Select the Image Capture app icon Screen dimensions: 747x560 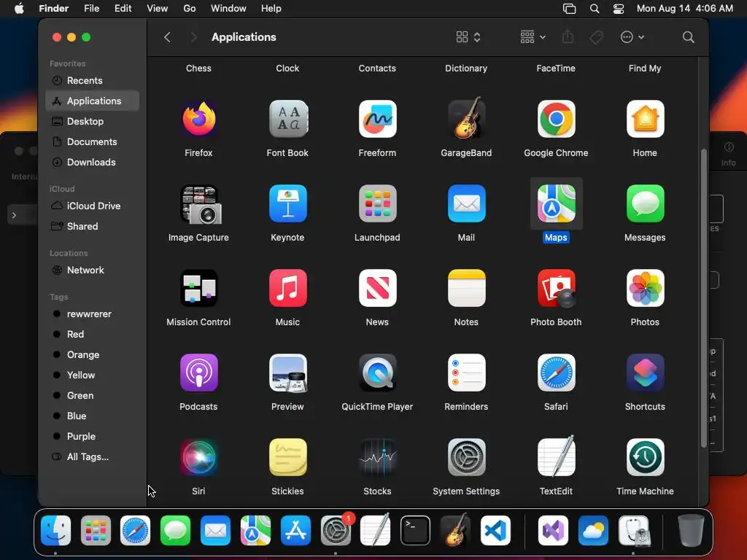click(200, 204)
